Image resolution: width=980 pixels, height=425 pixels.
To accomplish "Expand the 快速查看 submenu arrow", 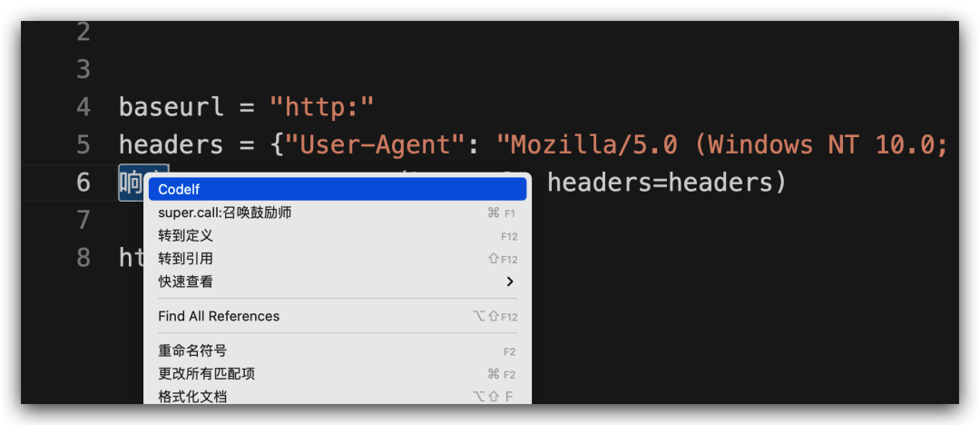I will (x=510, y=282).
